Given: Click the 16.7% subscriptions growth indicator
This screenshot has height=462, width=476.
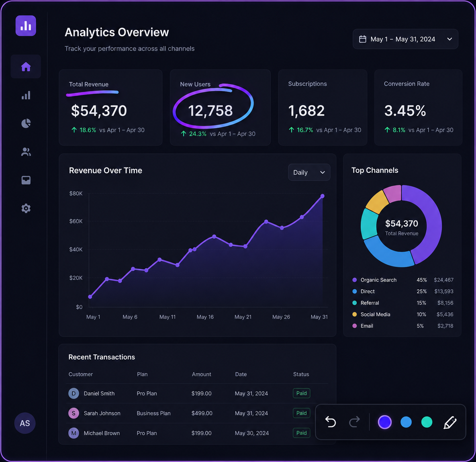Looking at the screenshot, I should tap(301, 130).
